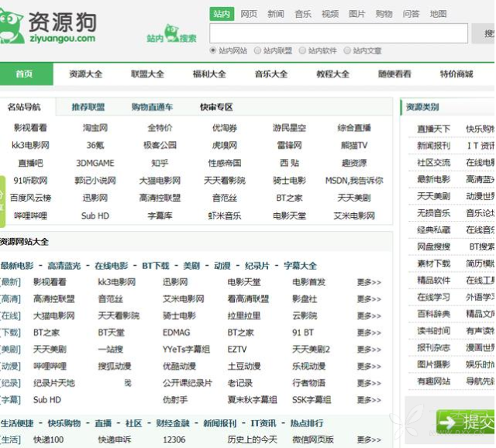This screenshot has width=496, height=448.
Task: Open the 熊猫TV link
Action: point(354,145)
